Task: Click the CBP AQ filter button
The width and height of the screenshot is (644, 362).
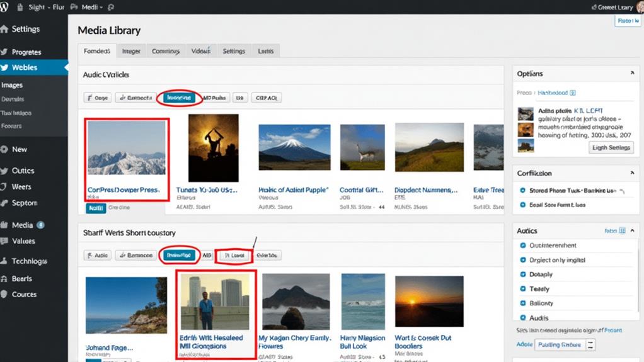Action: (266, 98)
